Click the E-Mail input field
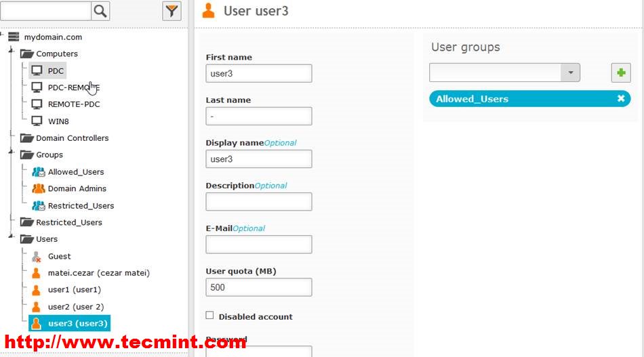644x357 pixels. (258, 245)
